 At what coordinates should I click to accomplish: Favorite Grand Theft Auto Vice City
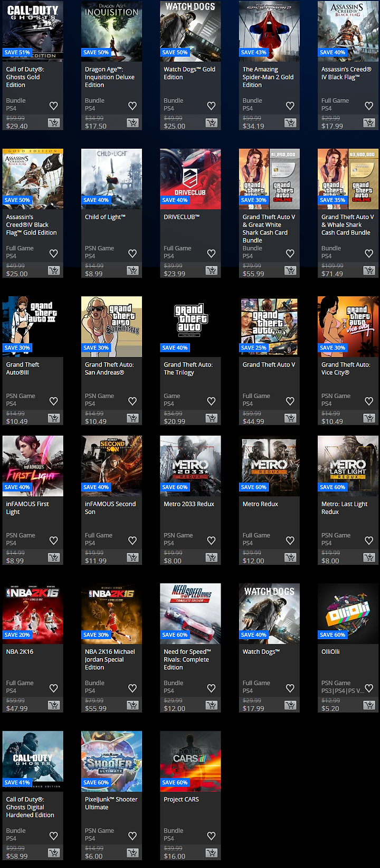pyautogui.click(x=369, y=401)
